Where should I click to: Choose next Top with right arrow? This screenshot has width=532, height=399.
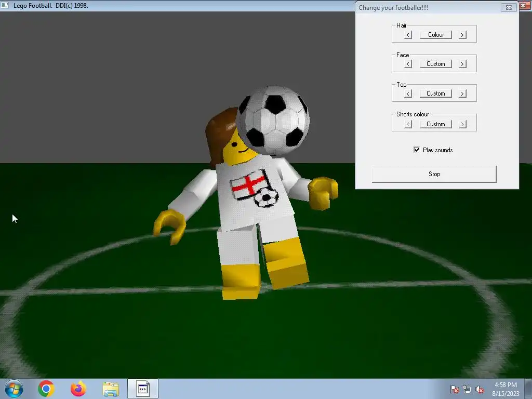click(x=462, y=94)
